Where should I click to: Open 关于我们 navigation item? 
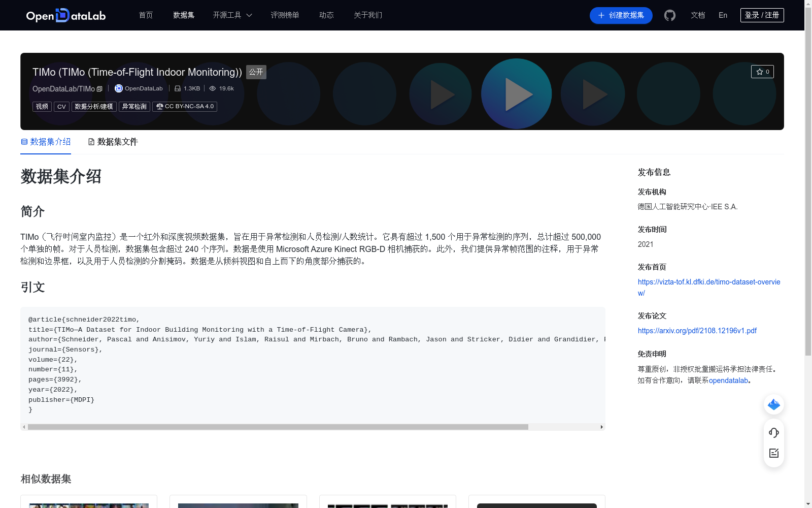368,15
